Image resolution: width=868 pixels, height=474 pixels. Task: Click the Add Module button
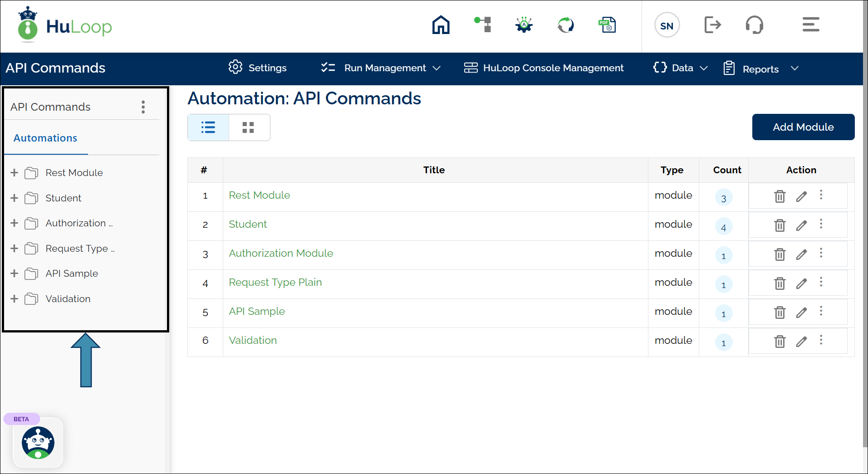tap(803, 127)
